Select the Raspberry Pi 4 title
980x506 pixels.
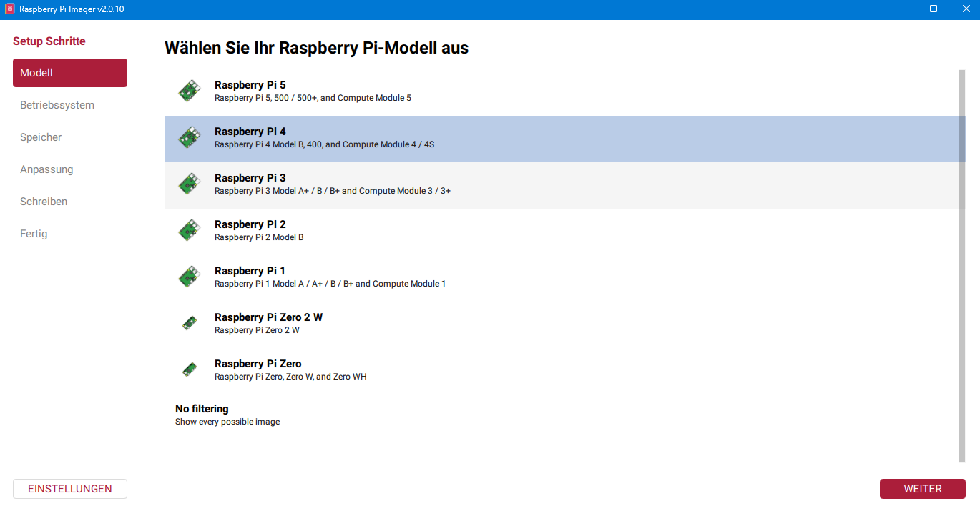click(x=250, y=132)
